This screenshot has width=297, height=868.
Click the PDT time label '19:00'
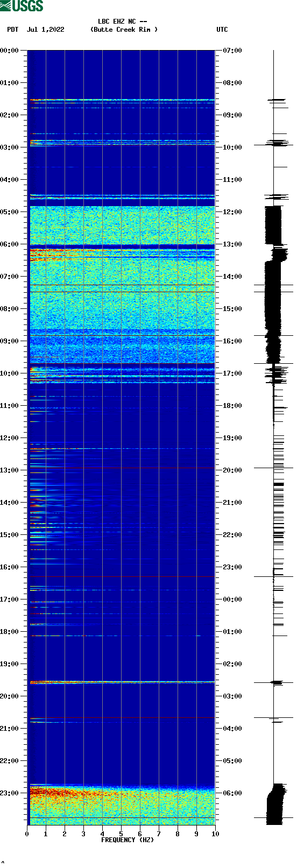point(10,664)
